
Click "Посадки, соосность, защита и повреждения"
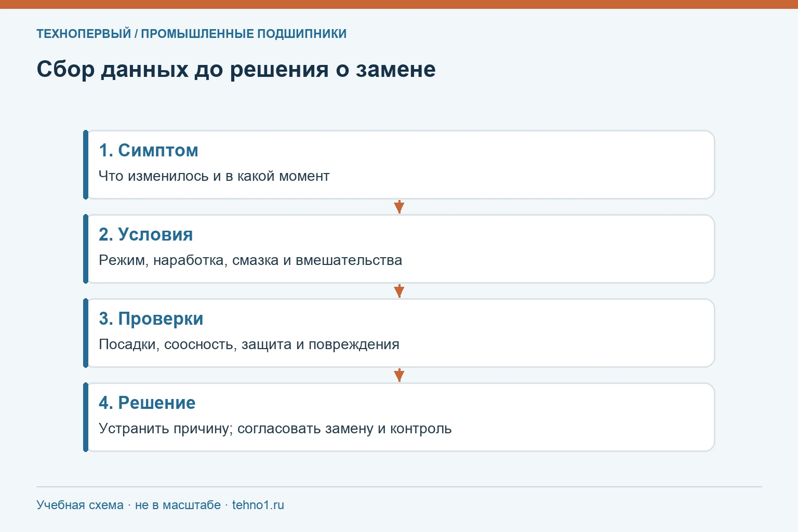pyautogui.click(x=249, y=345)
